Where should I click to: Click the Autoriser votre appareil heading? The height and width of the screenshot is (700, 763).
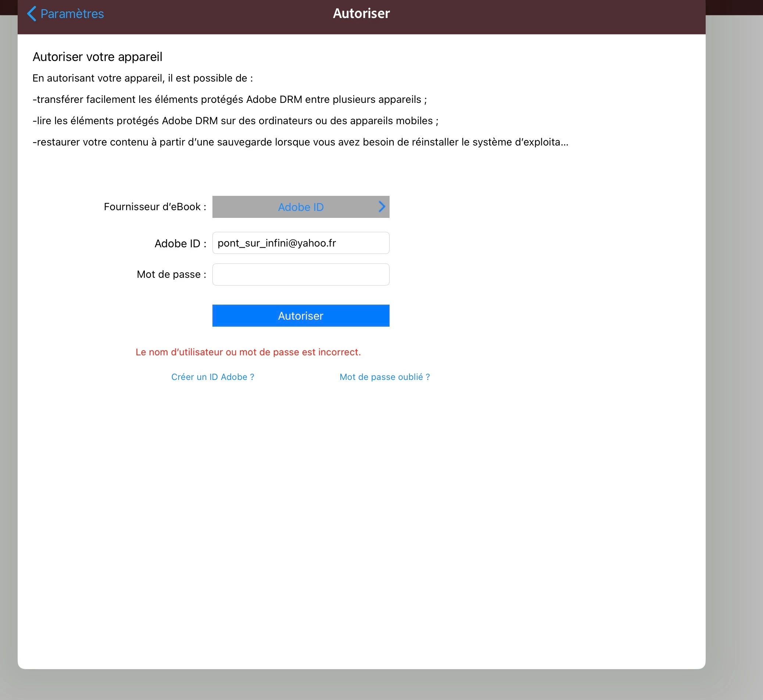pos(97,57)
